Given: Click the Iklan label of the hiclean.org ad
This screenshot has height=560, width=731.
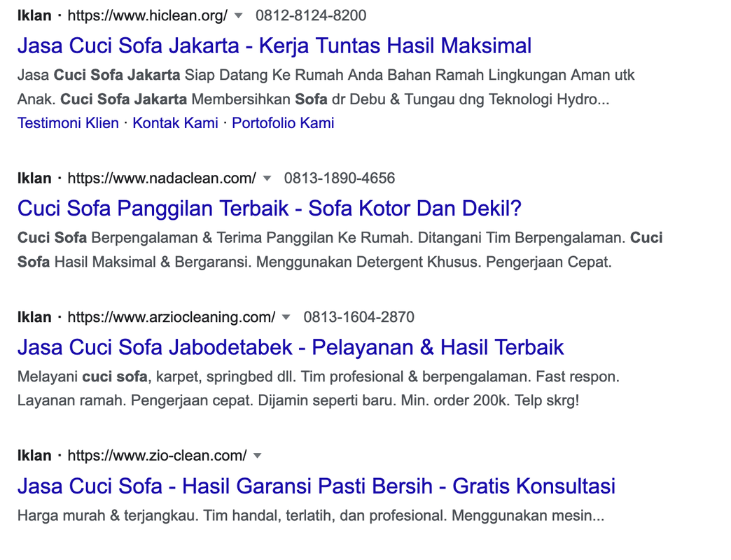Looking at the screenshot, I should tap(34, 15).
